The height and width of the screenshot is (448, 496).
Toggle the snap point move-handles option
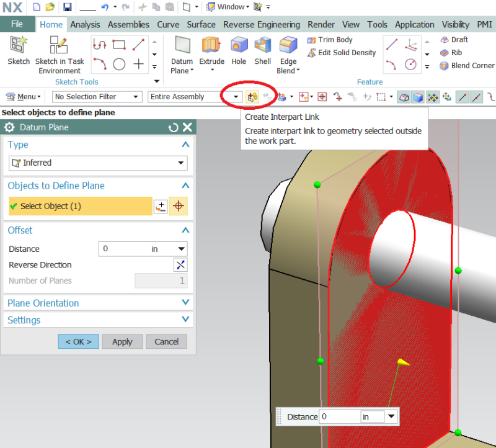tap(433, 97)
